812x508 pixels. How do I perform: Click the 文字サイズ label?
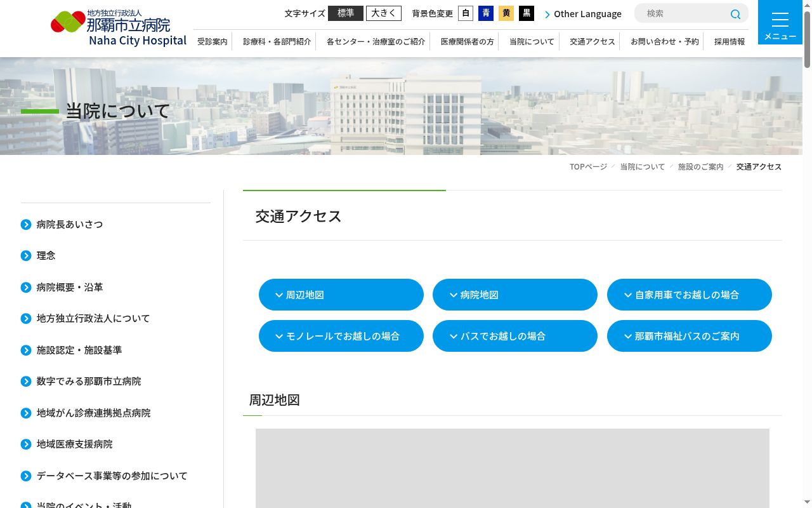(304, 13)
